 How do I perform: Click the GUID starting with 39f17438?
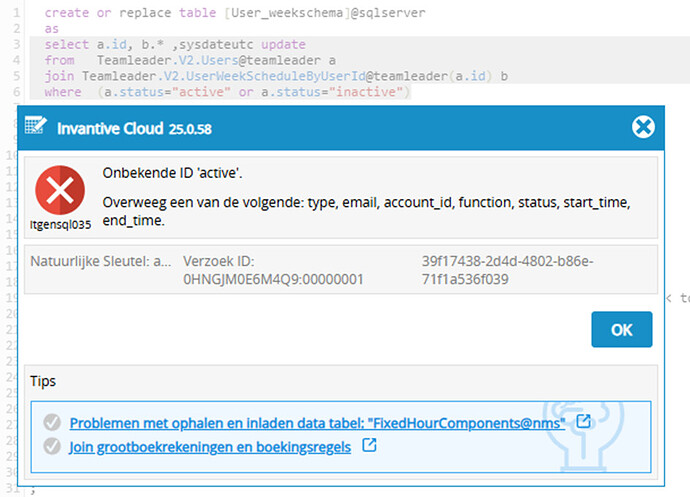pyautogui.click(x=507, y=270)
